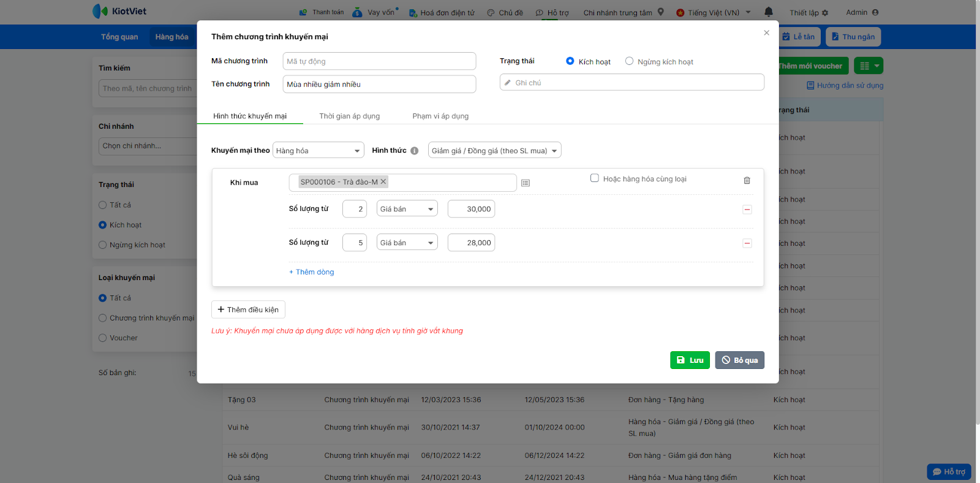Select Ngừng kích hoạt in the dialog
The width and height of the screenshot is (980, 483).
click(629, 61)
